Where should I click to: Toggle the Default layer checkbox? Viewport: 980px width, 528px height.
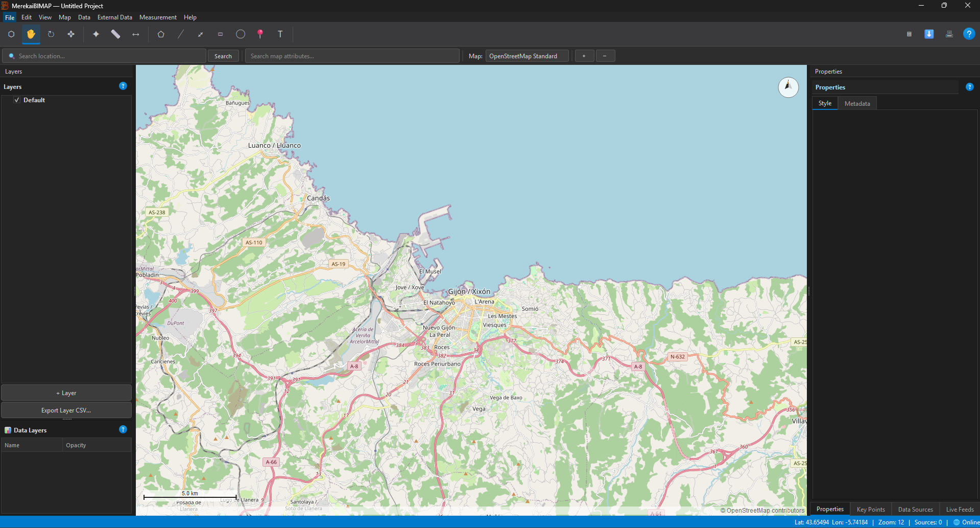(17, 100)
